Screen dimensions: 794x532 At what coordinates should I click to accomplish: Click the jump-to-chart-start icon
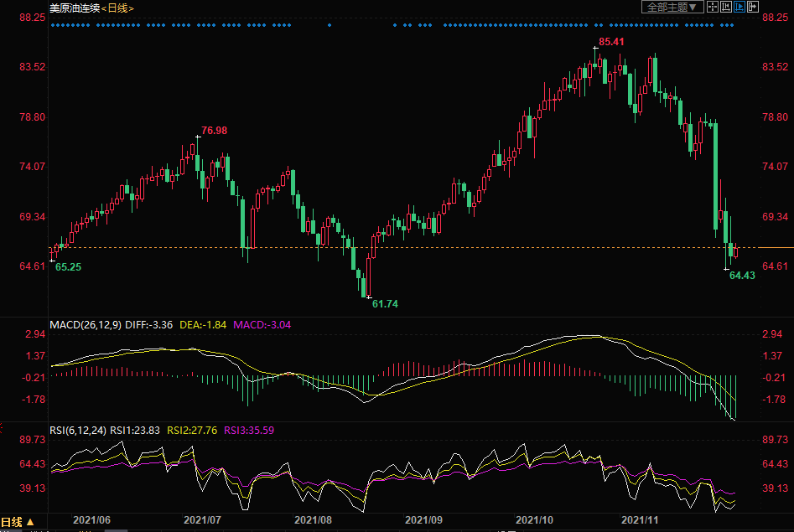click(726, 7)
